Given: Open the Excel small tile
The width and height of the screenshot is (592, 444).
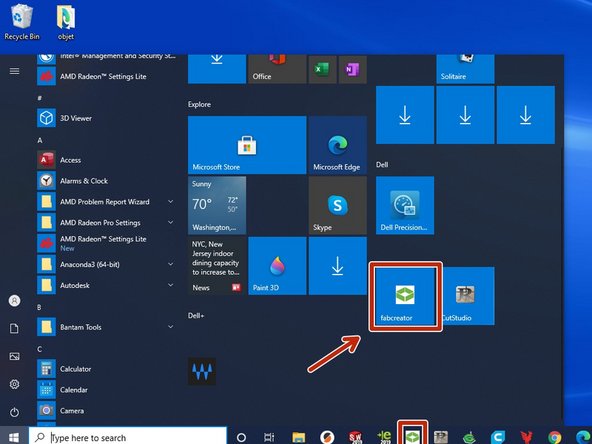Looking at the screenshot, I should coord(322,69).
